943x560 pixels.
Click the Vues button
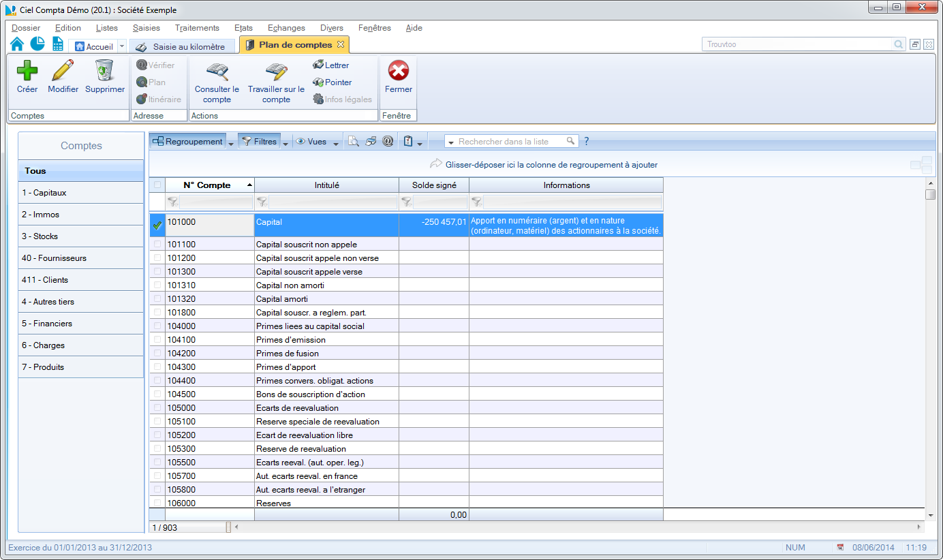click(311, 142)
